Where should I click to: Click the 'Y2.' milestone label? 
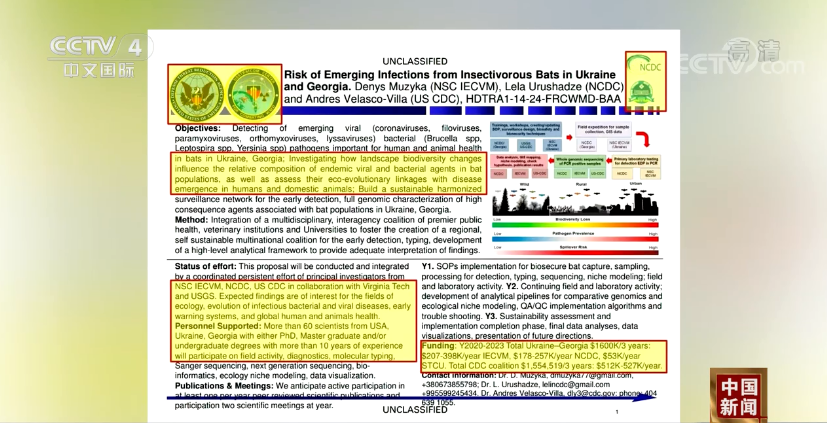tap(512, 286)
